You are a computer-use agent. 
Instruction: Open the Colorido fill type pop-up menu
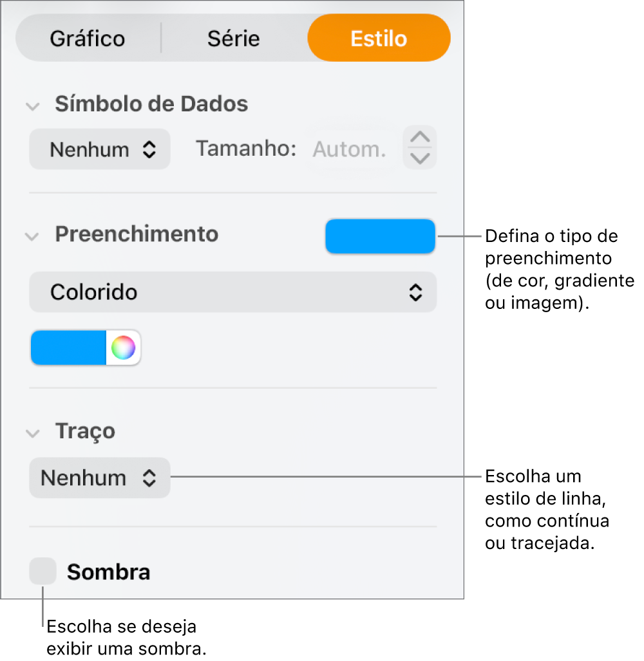click(232, 292)
